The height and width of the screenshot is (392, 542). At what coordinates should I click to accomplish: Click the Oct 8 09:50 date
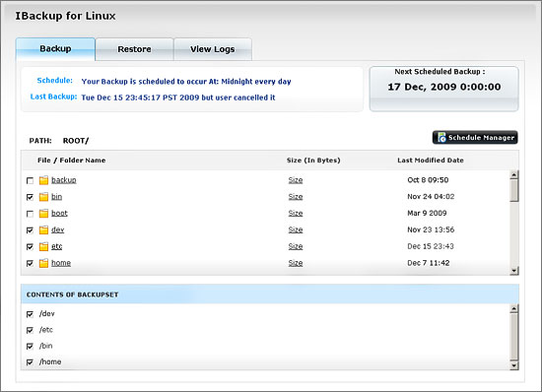click(428, 180)
